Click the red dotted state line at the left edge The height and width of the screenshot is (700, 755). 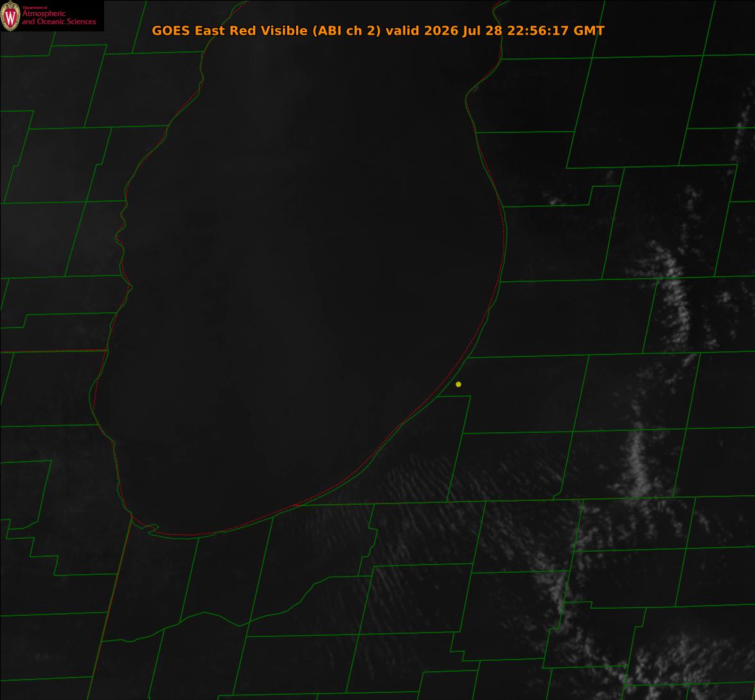(x=53, y=351)
